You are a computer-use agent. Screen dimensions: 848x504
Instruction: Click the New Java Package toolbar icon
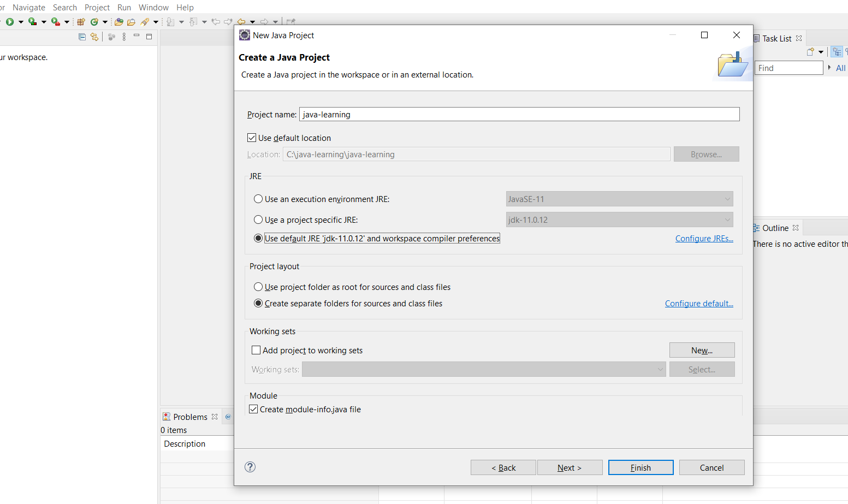point(81,22)
